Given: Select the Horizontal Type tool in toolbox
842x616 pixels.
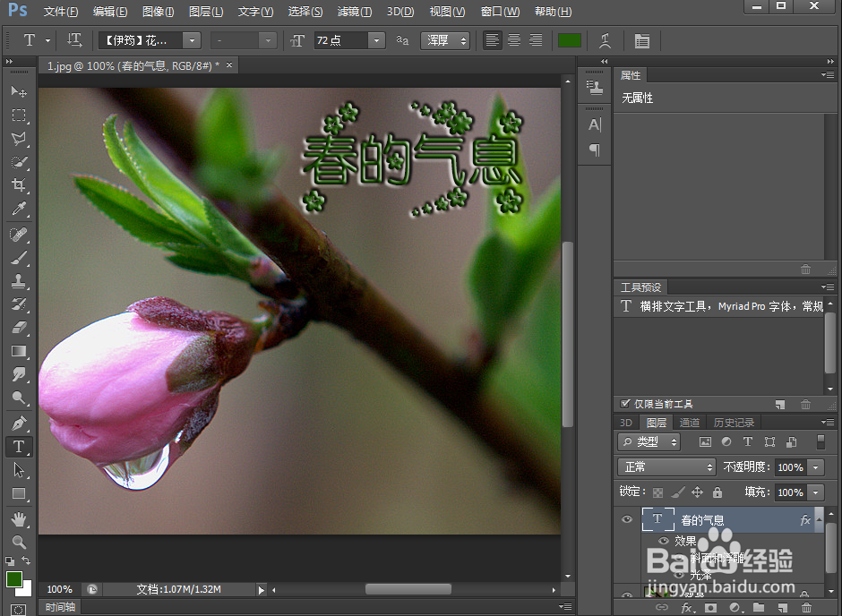Looking at the screenshot, I should (19, 447).
